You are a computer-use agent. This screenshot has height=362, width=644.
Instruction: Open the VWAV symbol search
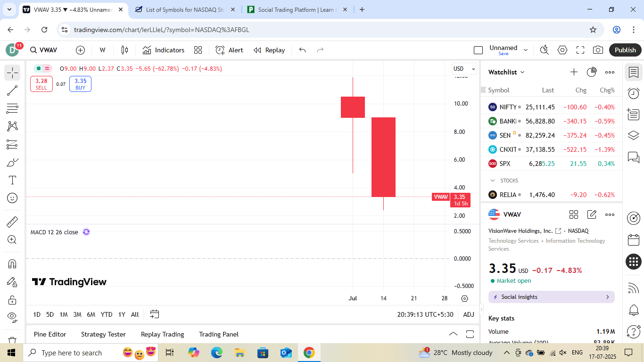[43, 50]
